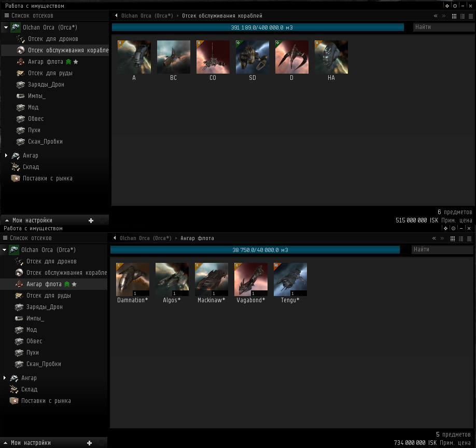476x448 pixels.
Task: Select the Vagabond ship icon
Action: click(x=251, y=279)
